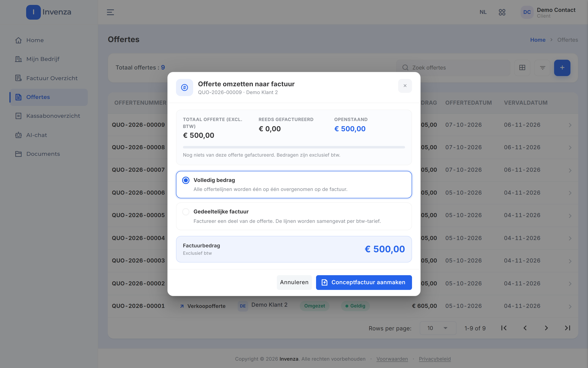Click the Invenza logo icon
Viewport: 588px width, 368px height.
pyautogui.click(x=33, y=12)
